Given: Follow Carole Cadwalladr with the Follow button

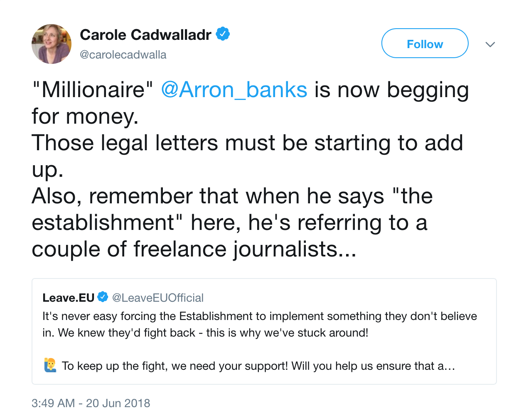Looking at the screenshot, I should click(425, 43).
